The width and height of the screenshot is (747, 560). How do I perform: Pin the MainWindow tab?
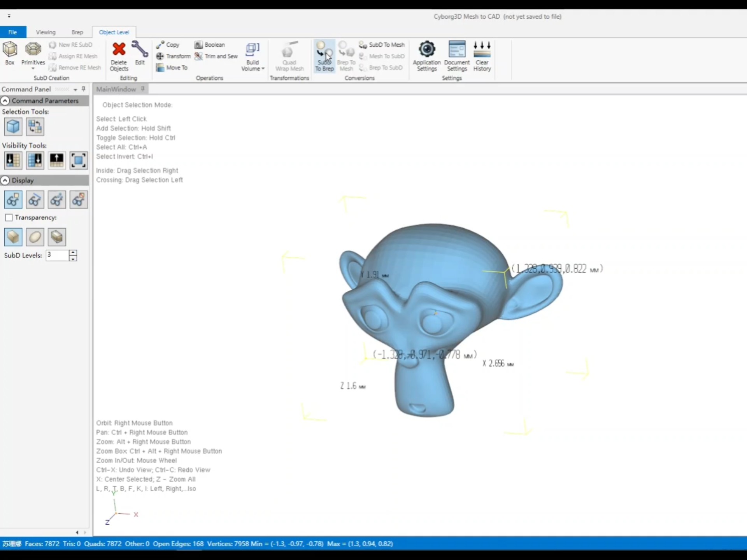click(143, 89)
